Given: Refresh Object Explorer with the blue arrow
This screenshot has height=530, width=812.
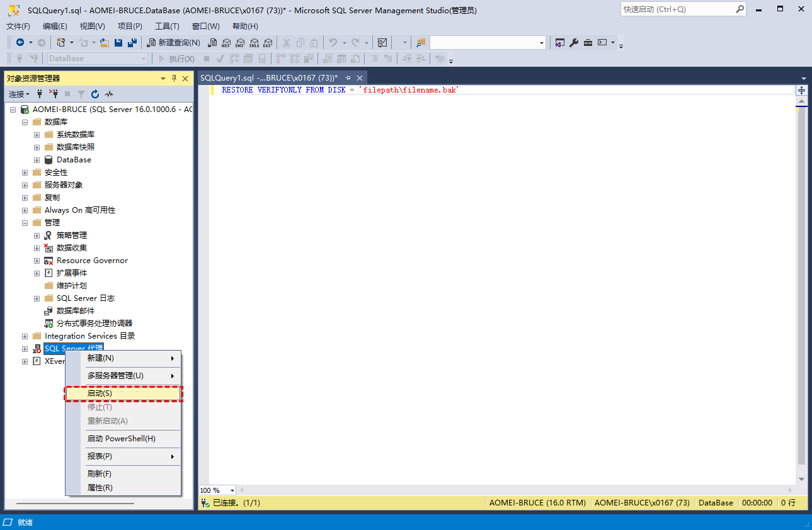Looking at the screenshot, I should [x=95, y=94].
